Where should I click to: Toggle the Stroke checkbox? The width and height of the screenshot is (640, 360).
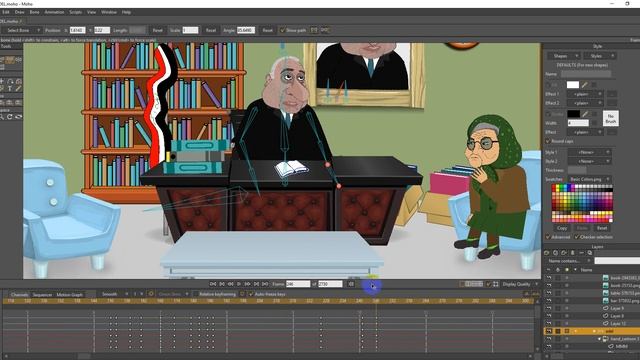pyautogui.click(x=548, y=114)
